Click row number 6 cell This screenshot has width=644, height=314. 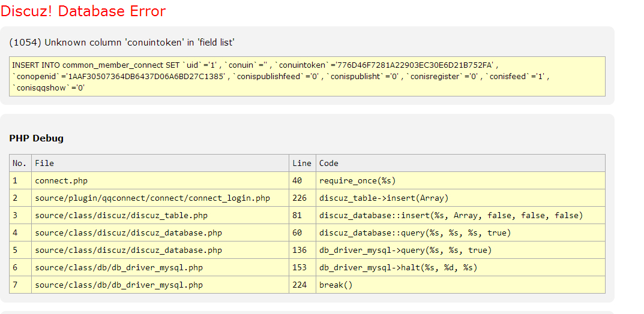[x=20, y=267]
